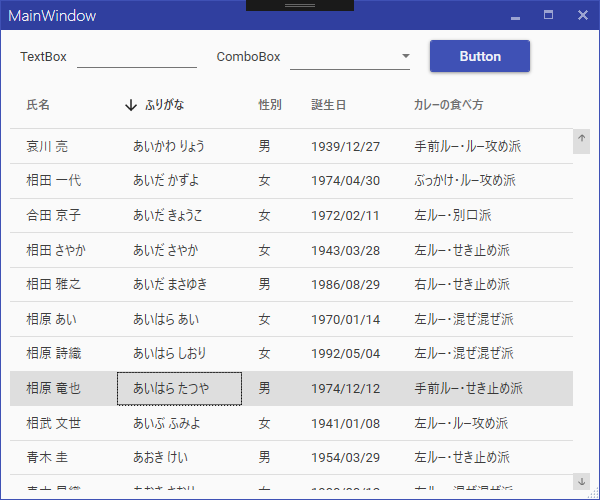Screen dimensions: 600x500
Task: Sort by the 誕生日 column header
Action: coord(329,105)
